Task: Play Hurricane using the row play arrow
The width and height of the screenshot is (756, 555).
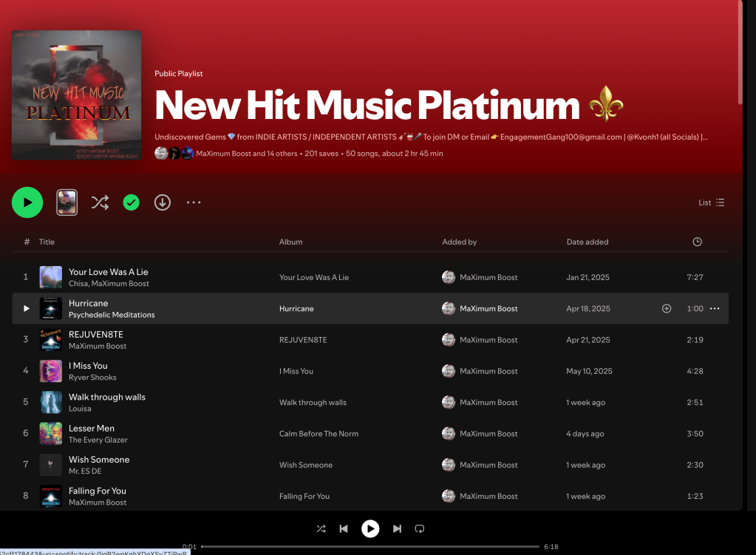Action: pyautogui.click(x=27, y=309)
